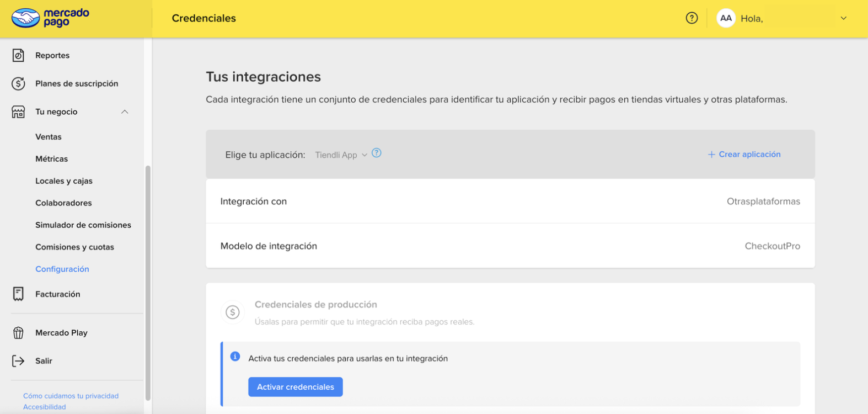Viewport: 868px width, 414px height.
Task: Click Salir to log out
Action: 44,361
